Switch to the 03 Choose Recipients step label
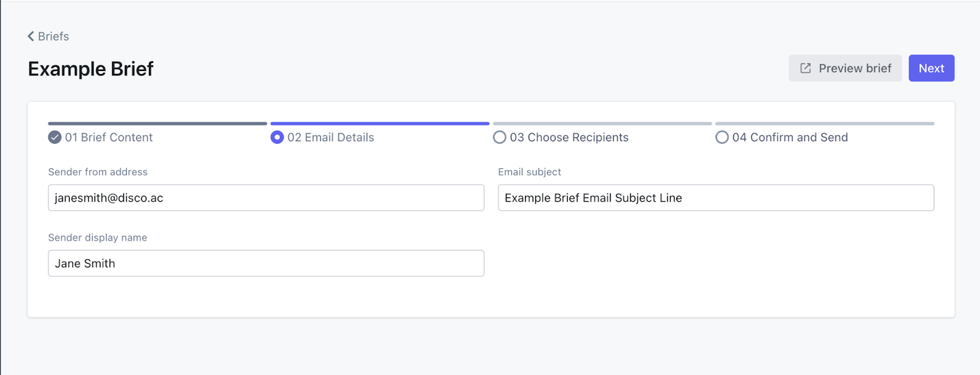The height and width of the screenshot is (375, 980). click(x=569, y=137)
